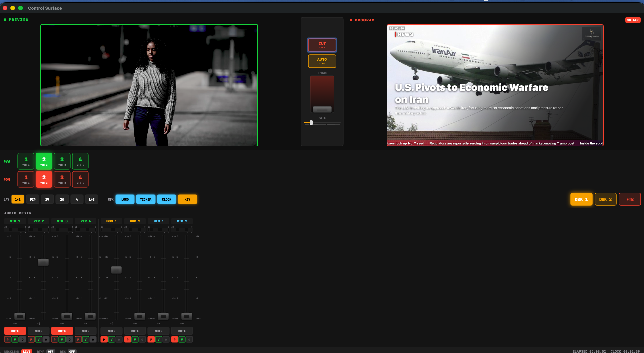The width and height of the screenshot is (644, 353).
Task: Choose the PIP layout
Action: 33,199
